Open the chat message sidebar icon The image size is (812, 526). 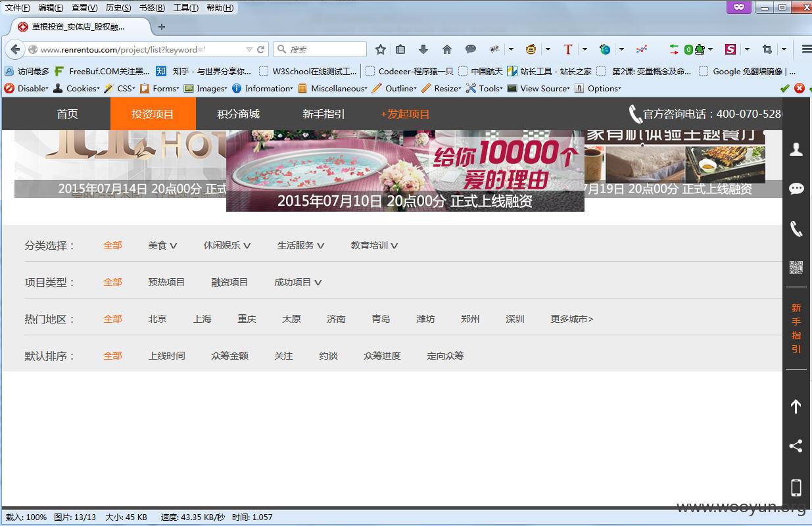tap(796, 189)
